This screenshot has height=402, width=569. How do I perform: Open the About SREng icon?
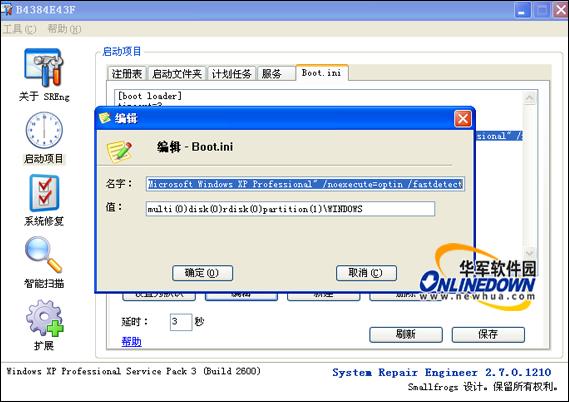tap(44, 67)
